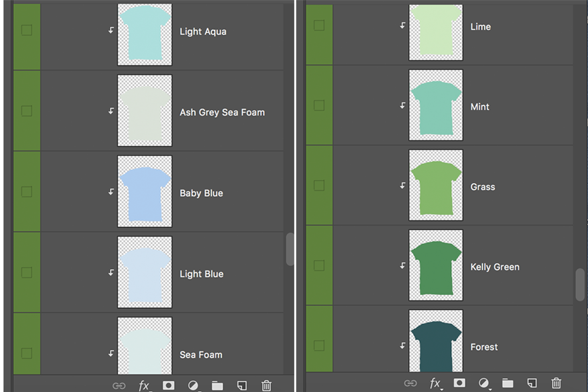Click the "Light Aqua" layer name
The height and width of the screenshot is (392, 588).
[x=203, y=32]
